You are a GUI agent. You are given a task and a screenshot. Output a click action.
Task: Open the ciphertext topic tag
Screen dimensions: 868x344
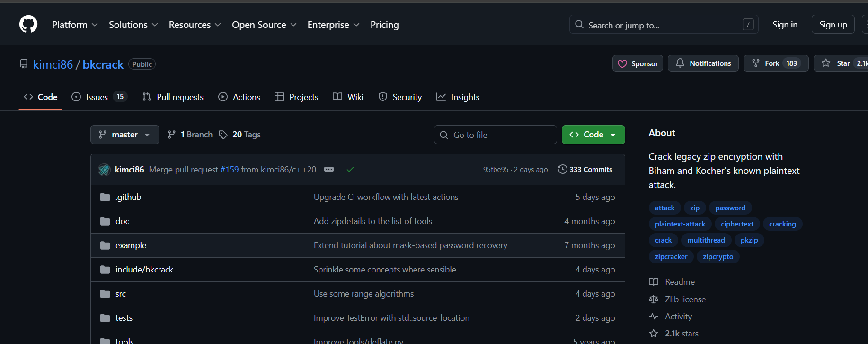(x=737, y=224)
